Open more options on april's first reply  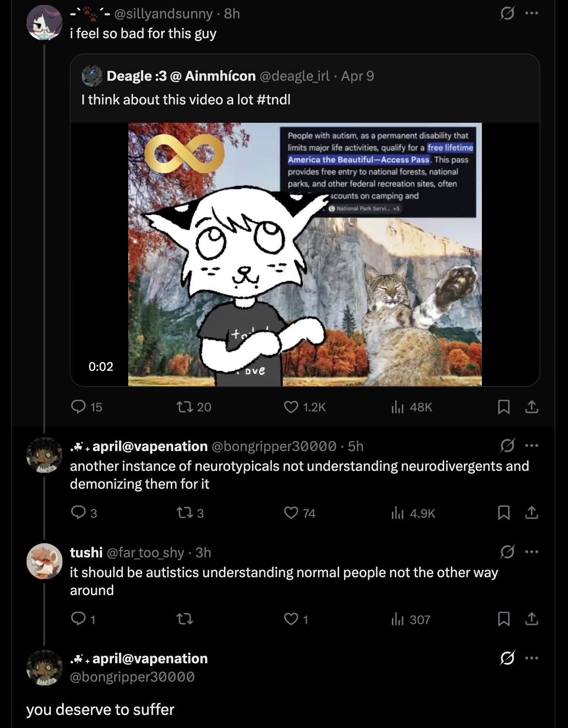pyautogui.click(x=531, y=445)
